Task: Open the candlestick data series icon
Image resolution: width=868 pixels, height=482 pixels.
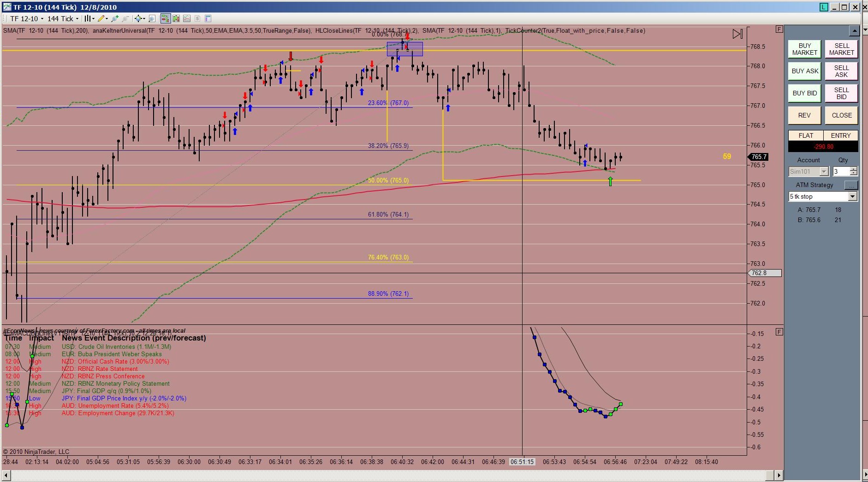Action: point(176,18)
